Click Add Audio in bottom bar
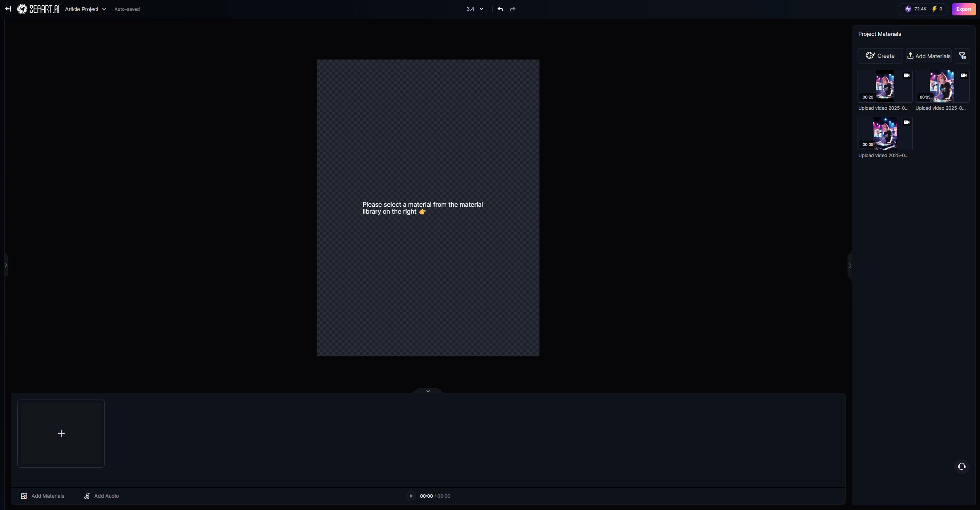Screen dimensions: 980x510 (101, 496)
